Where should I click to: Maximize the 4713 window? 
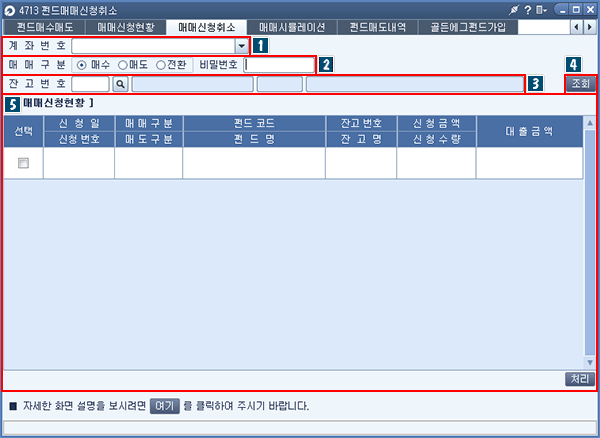tap(576, 10)
